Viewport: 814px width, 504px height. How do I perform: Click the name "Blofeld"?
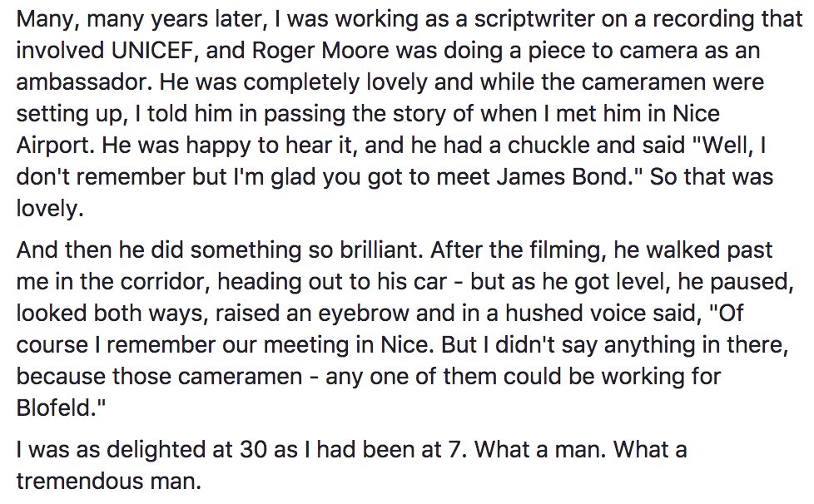62,406
